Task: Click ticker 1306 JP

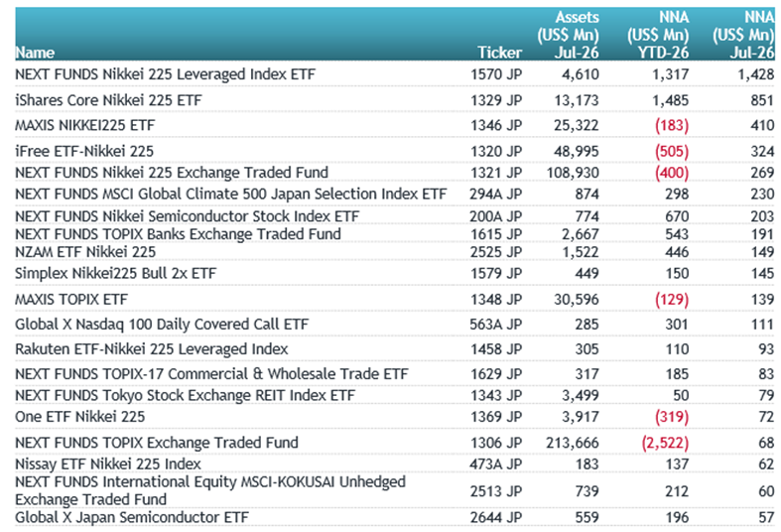Action: pos(496,443)
